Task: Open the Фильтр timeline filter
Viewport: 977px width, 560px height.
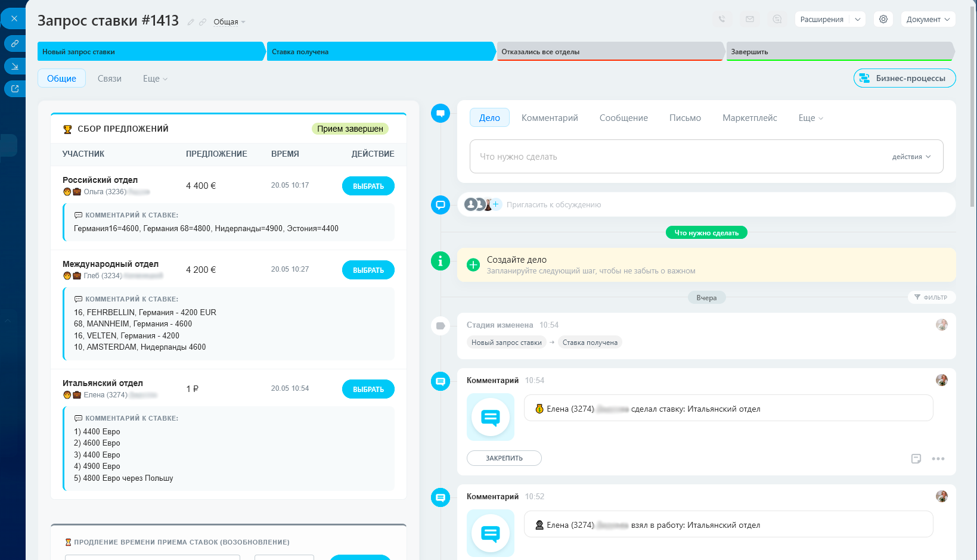Action: click(x=931, y=297)
